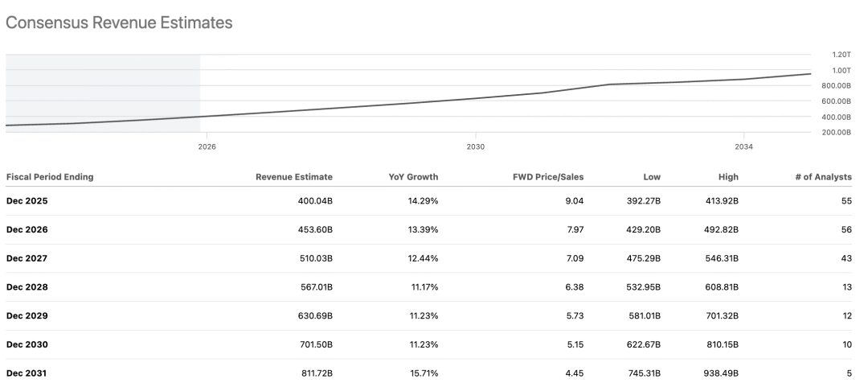
Task: Select the Dec 2025 row label
Action: click(28, 201)
